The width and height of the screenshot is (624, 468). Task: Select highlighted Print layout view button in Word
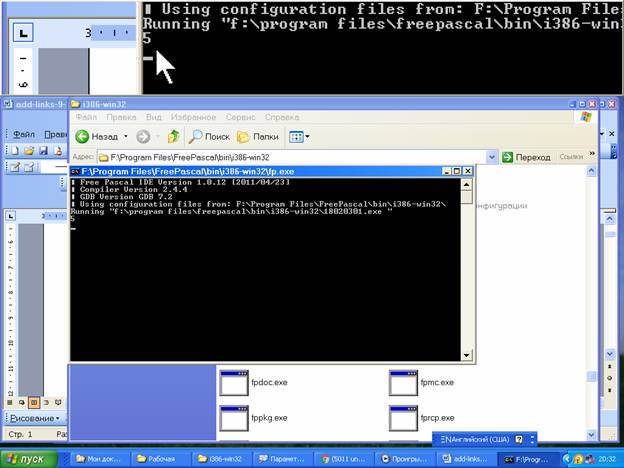click(x=34, y=403)
